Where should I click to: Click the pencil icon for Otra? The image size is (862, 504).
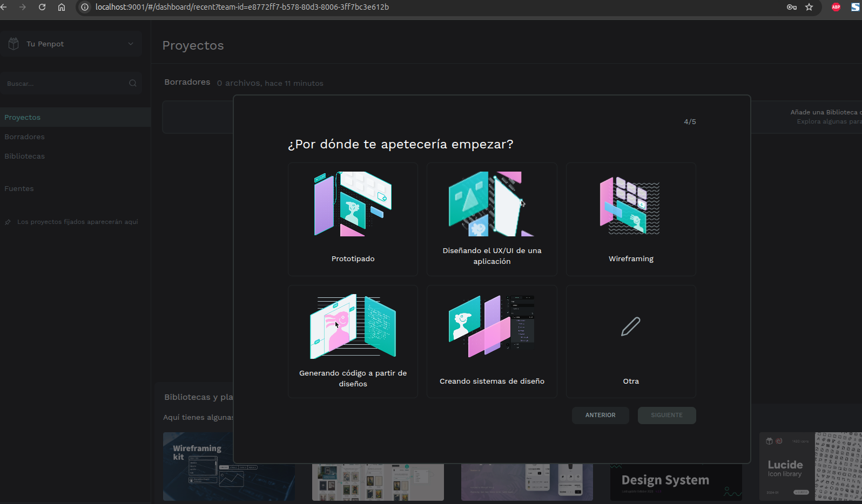(x=630, y=326)
